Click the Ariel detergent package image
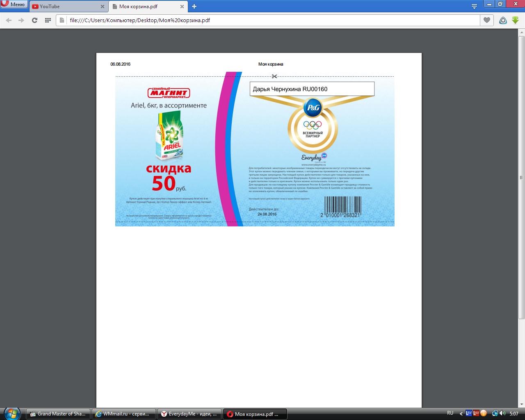The height and width of the screenshot is (420, 525). (x=169, y=136)
